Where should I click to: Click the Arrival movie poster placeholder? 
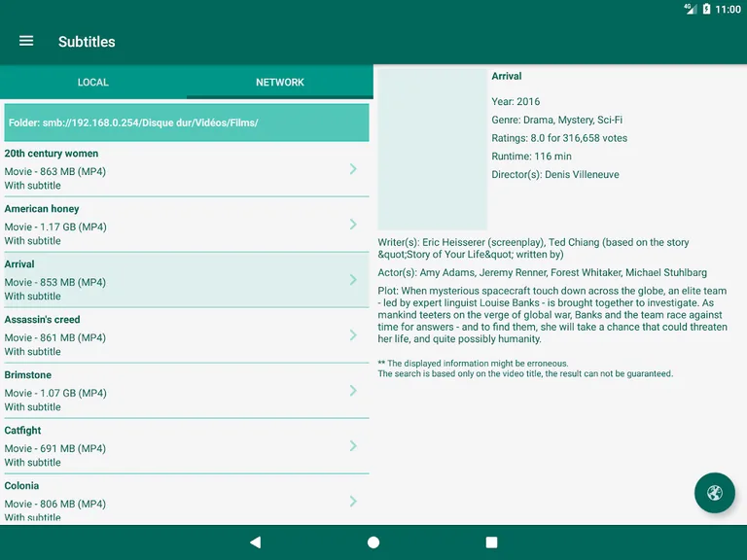(x=432, y=149)
